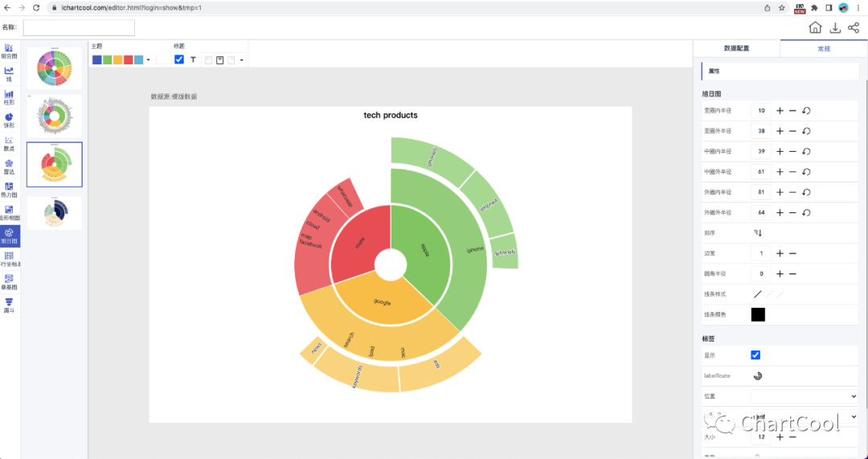Expand the title position layout dropdown arrow
Screen dimensions: 868x459
242,60
